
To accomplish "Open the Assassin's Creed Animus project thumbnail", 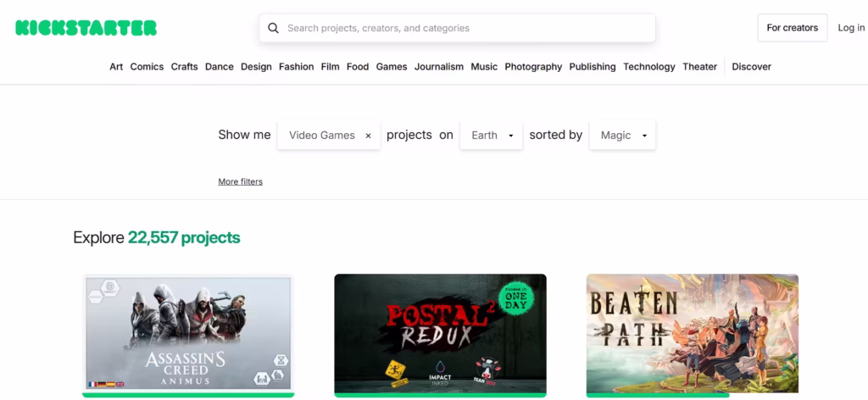I will (x=188, y=334).
